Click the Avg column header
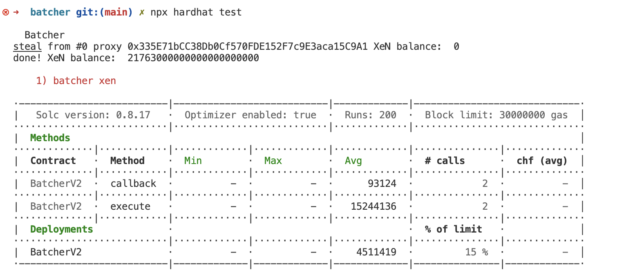This screenshot has width=644, height=275. 353,161
